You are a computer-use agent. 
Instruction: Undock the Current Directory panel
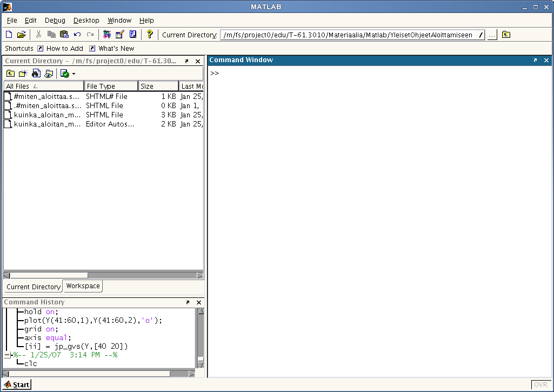(186, 61)
